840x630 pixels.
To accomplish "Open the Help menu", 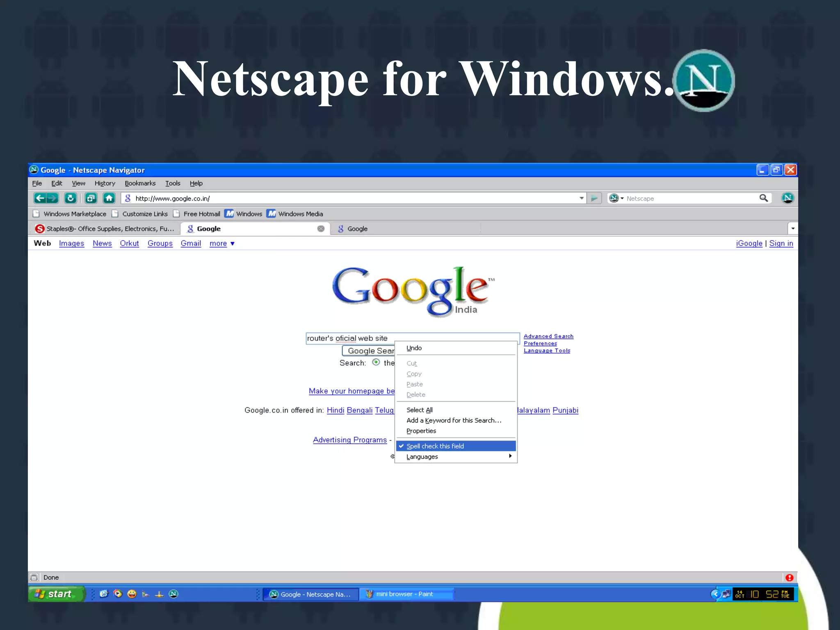I will [x=196, y=183].
